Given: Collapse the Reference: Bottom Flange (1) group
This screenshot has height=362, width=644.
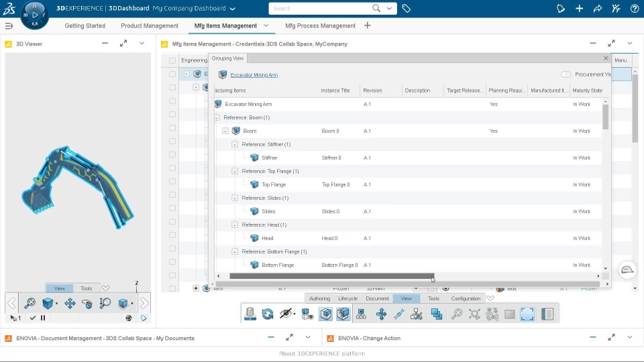Looking at the screenshot, I should (x=235, y=251).
